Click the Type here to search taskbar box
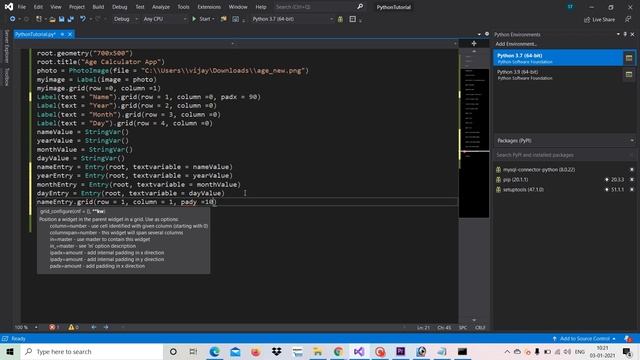Screen dimensions: 640x360 (x=92, y=351)
